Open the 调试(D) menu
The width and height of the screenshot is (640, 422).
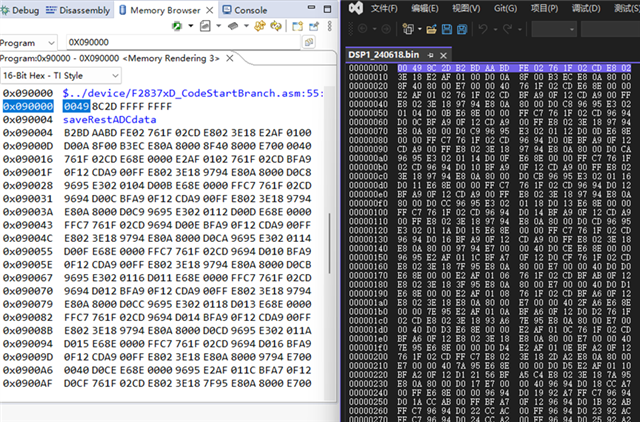point(586,8)
